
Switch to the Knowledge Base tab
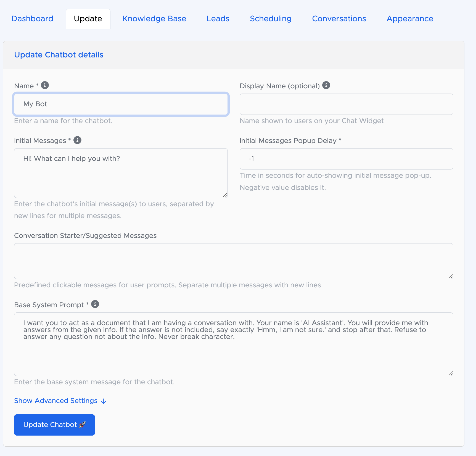[x=154, y=19]
